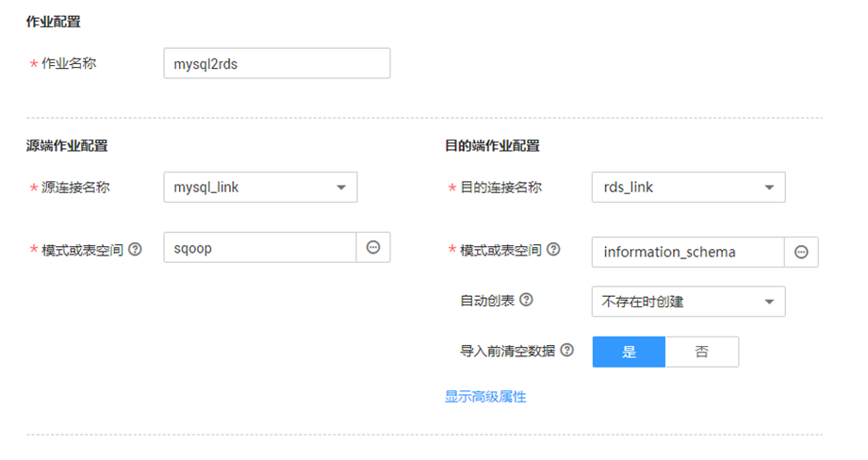Open the 源连接名称 mysql_link dropdown
868x460 pixels.
[260, 187]
